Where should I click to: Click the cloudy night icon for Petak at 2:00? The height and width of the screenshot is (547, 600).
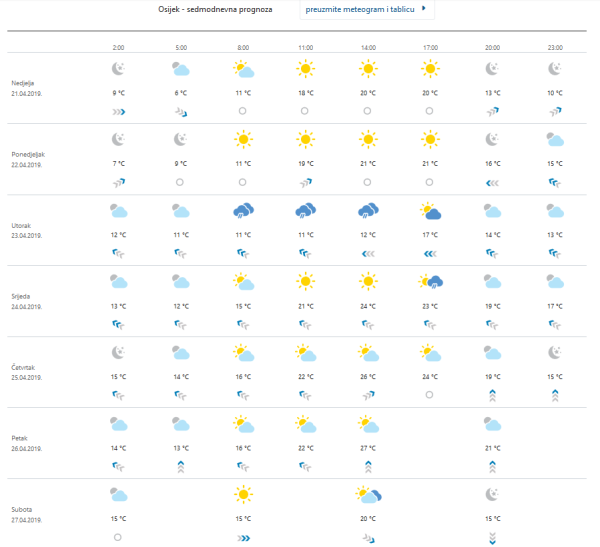pos(118,424)
